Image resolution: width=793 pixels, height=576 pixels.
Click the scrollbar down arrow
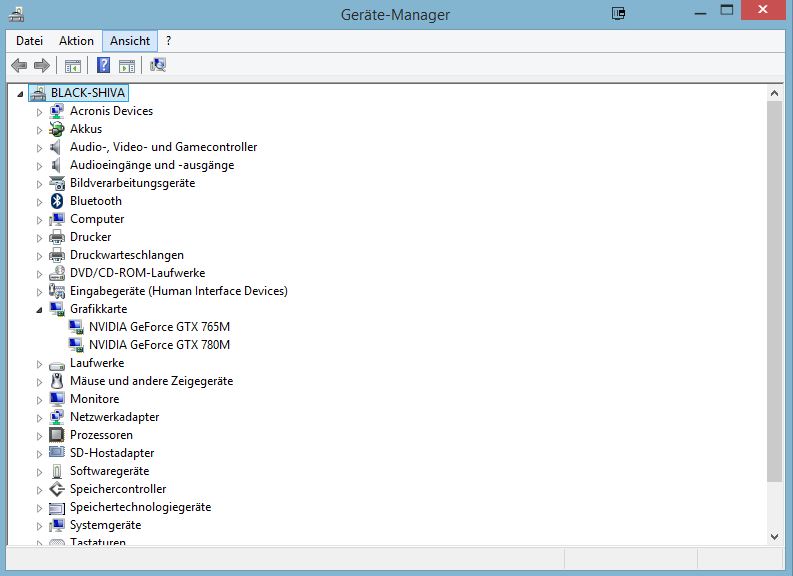click(x=774, y=537)
